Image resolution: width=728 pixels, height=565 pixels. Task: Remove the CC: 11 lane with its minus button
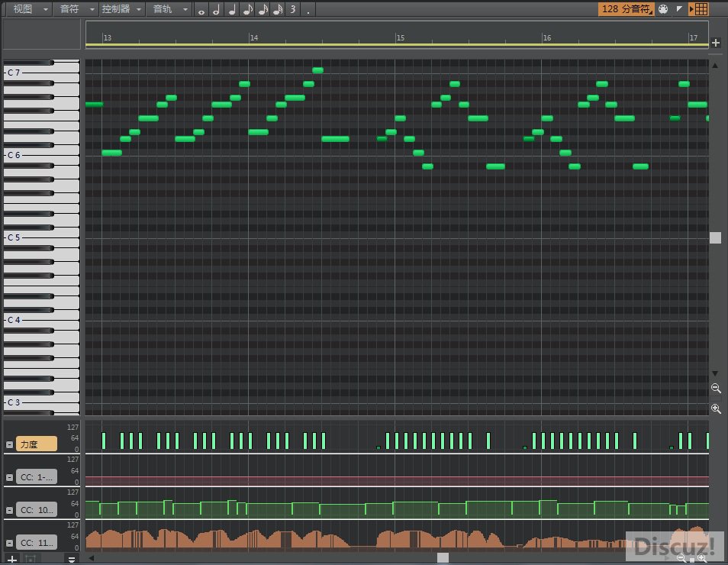(9, 543)
